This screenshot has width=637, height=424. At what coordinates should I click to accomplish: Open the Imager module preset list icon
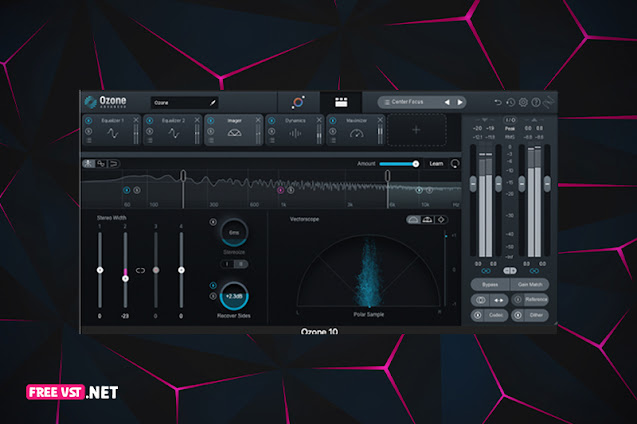[210, 141]
